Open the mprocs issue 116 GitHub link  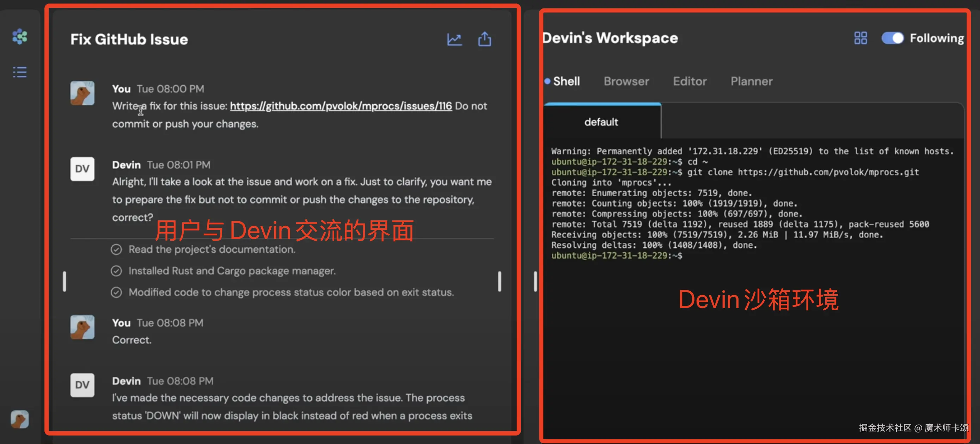pos(341,106)
